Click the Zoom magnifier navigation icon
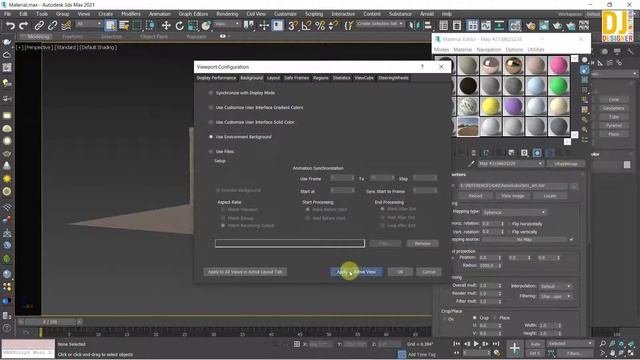Image resolution: width=640 pixels, height=360 pixels. (603, 344)
